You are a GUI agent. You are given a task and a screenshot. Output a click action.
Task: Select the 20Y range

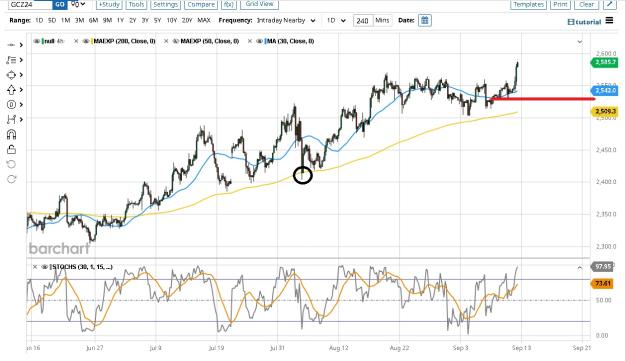[187, 20]
